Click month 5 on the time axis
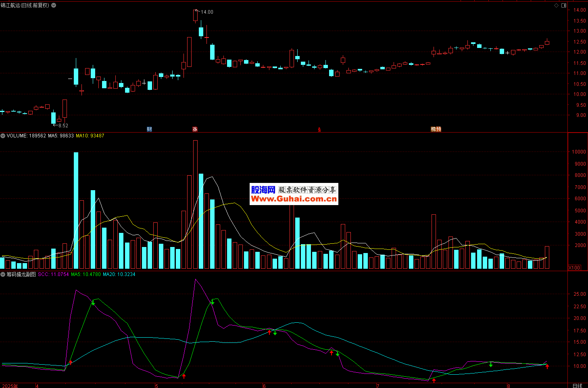 156,386
